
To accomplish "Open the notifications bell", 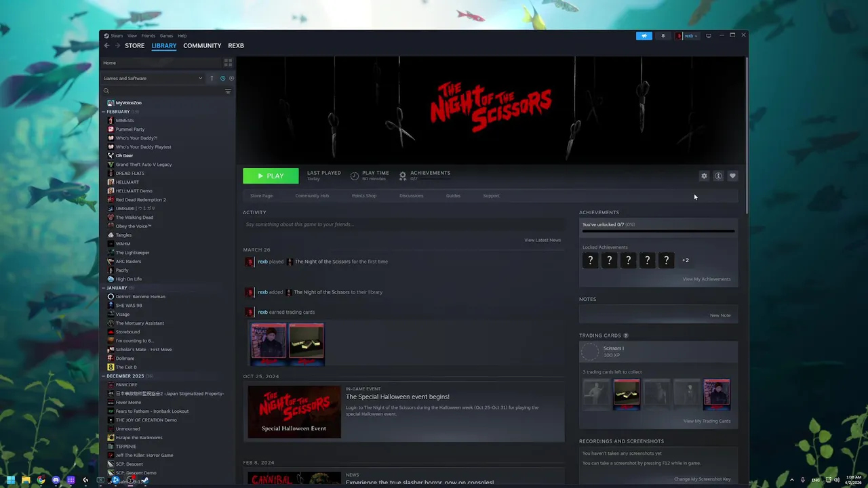I will pyautogui.click(x=663, y=36).
